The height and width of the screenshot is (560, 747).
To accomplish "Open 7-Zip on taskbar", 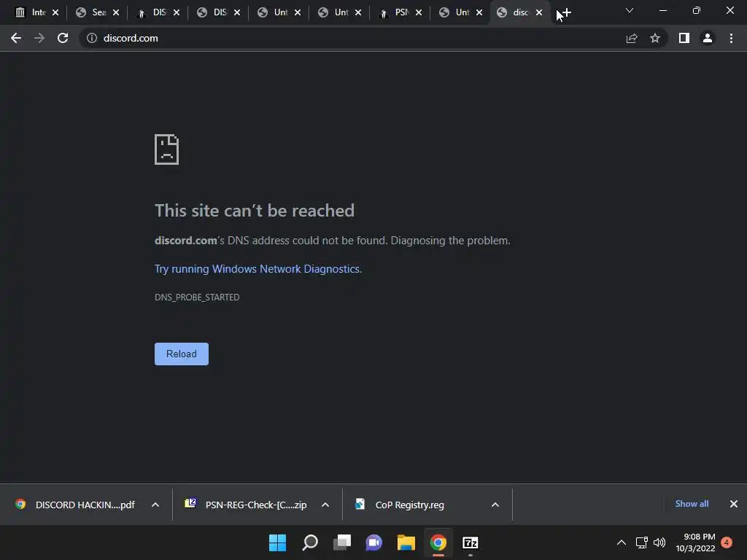I will click(x=471, y=542).
